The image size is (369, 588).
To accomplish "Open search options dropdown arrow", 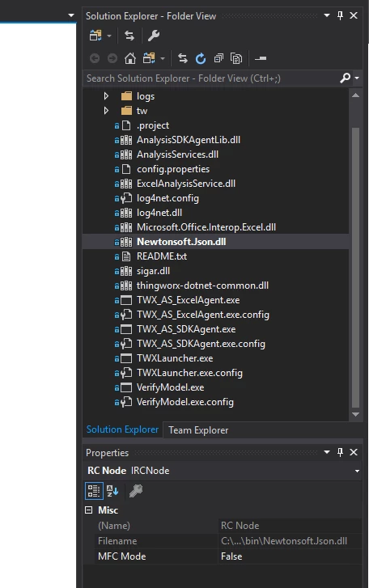I will [357, 78].
